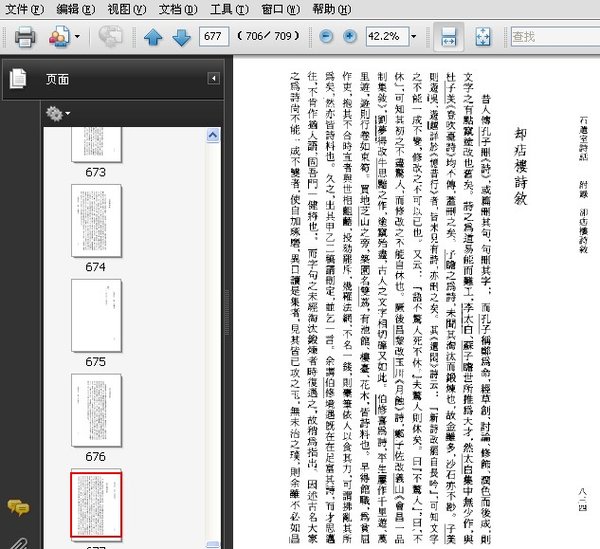600x549 pixels.
Task: Click the Print icon in toolbar
Action: pos(25,37)
